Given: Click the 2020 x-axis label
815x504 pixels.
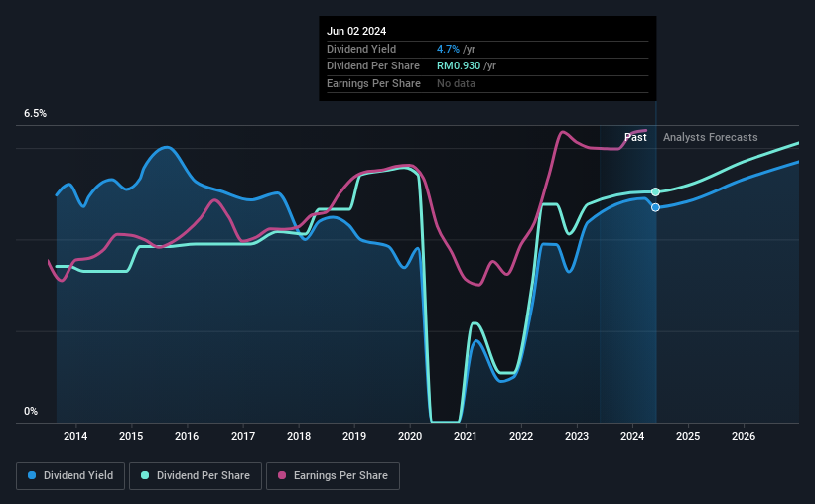Looking at the screenshot, I should tap(410, 436).
